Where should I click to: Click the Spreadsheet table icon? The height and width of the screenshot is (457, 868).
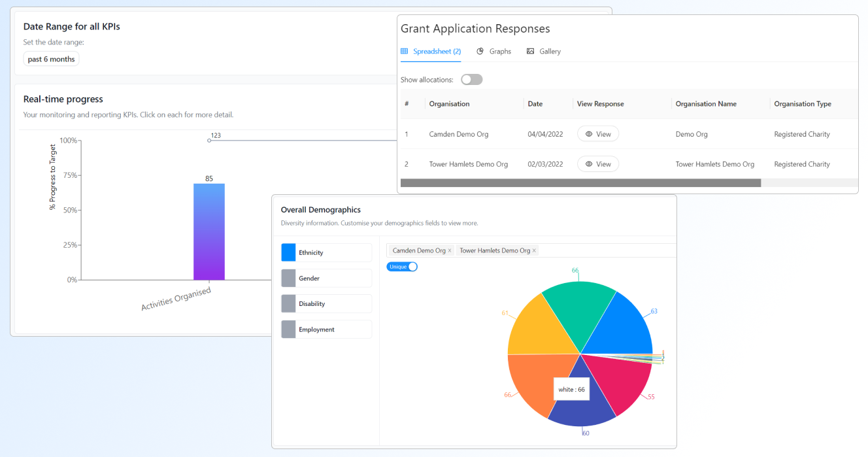click(405, 51)
